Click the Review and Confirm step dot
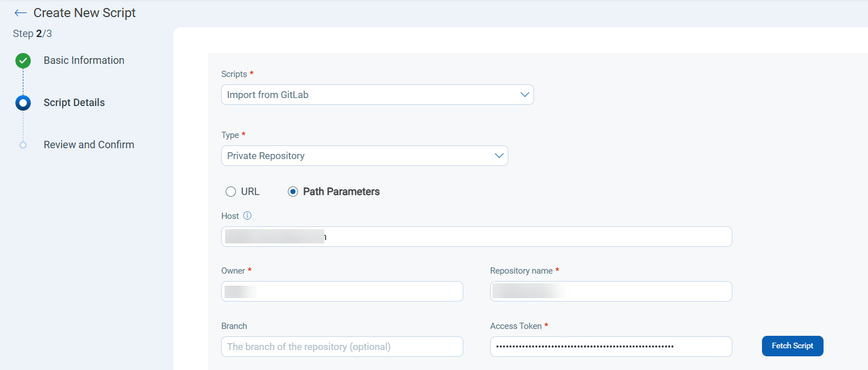Image resolution: width=868 pixels, height=370 pixels. click(23, 145)
